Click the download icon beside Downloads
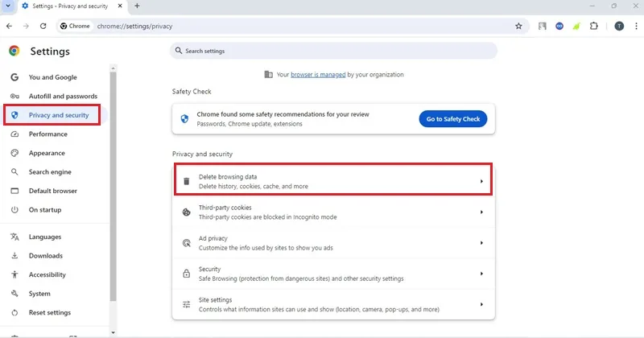Viewport: 644px width, 338px height. (14, 255)
